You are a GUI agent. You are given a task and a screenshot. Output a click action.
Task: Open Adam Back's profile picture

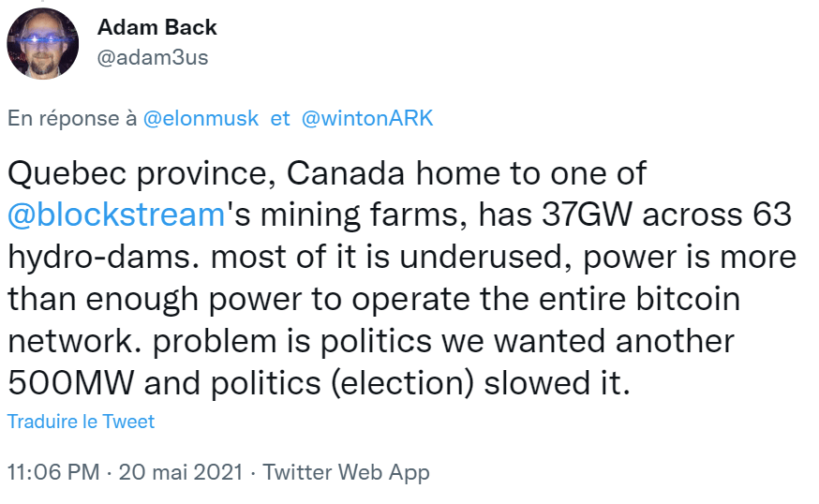tap(43, 43)
